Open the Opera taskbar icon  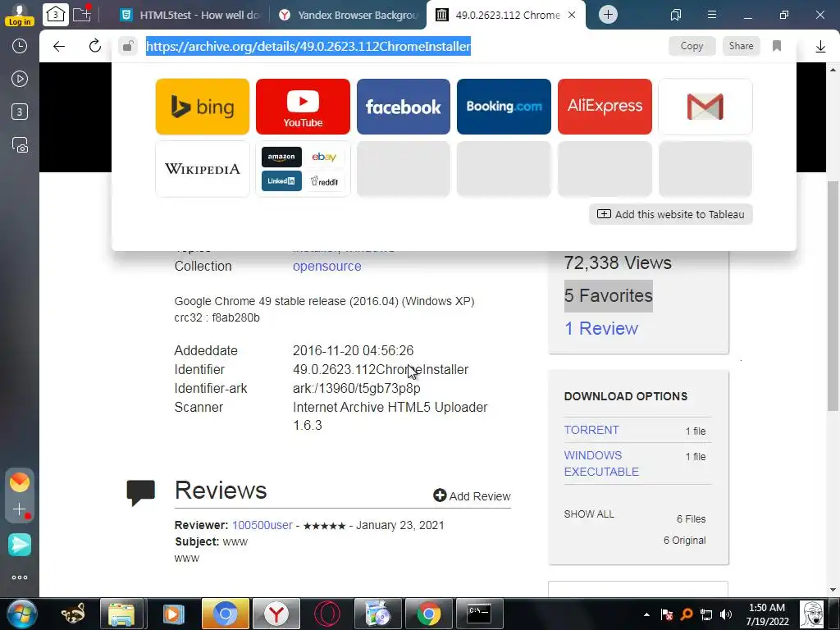pos(326,614)
